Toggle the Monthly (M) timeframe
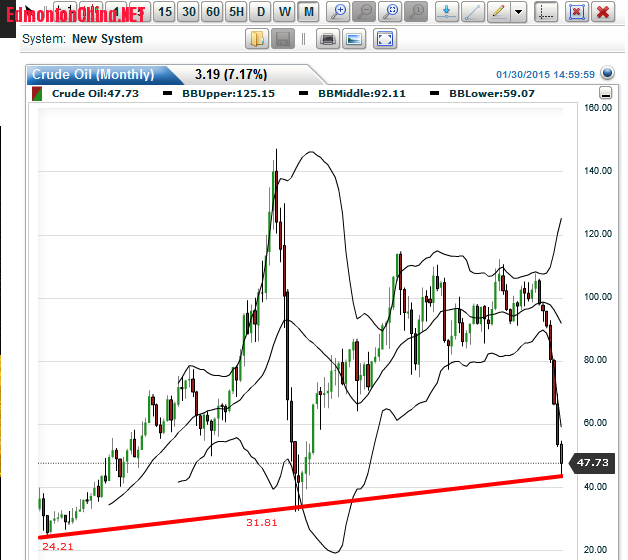The image size is (628, 560). (x=308, y=12)
